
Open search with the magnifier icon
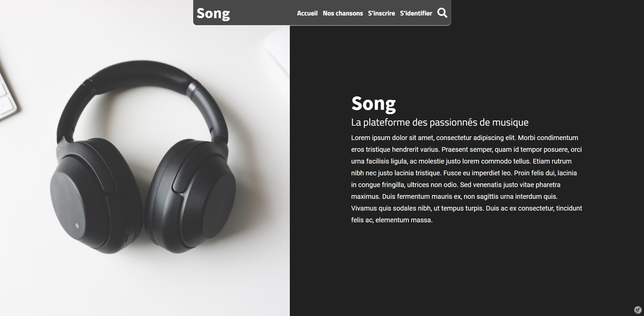[442, 13]
